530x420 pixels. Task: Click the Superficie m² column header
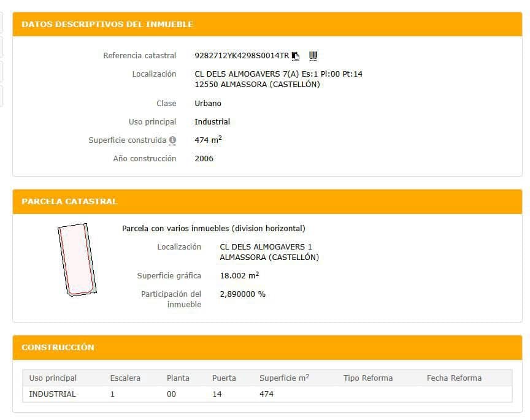[x=284, y=378]
